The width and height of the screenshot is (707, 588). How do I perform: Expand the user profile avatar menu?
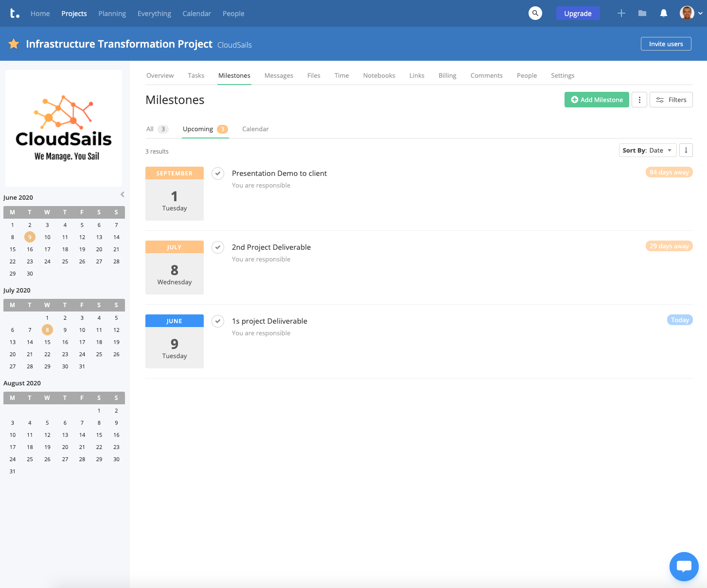690,13
